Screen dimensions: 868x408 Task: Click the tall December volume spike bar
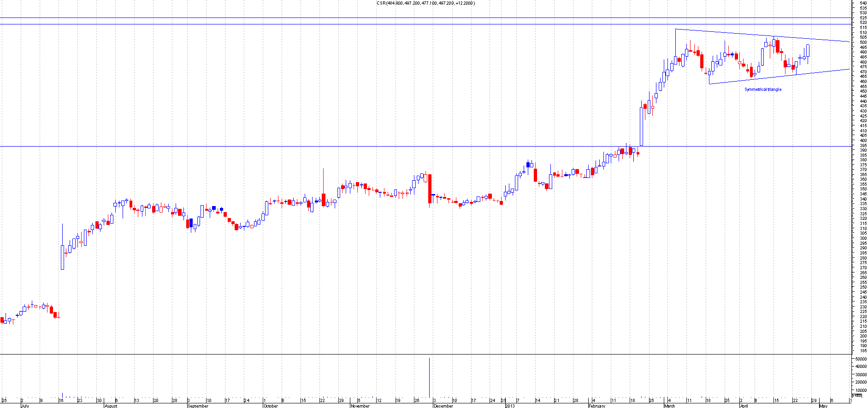click(x=430, y=378)
